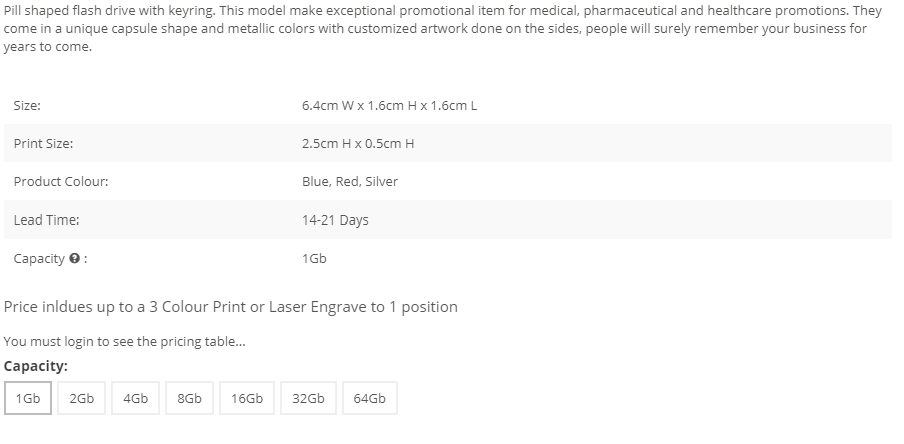The height and width of the screenshot is (444, 904).
Task: Select the 32Gb capacity button
Action: point(308,398)
